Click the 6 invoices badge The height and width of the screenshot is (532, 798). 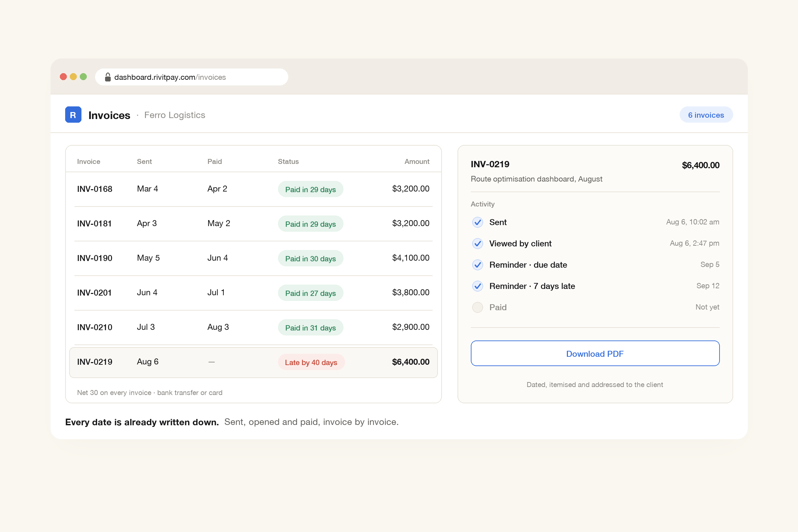706,115
